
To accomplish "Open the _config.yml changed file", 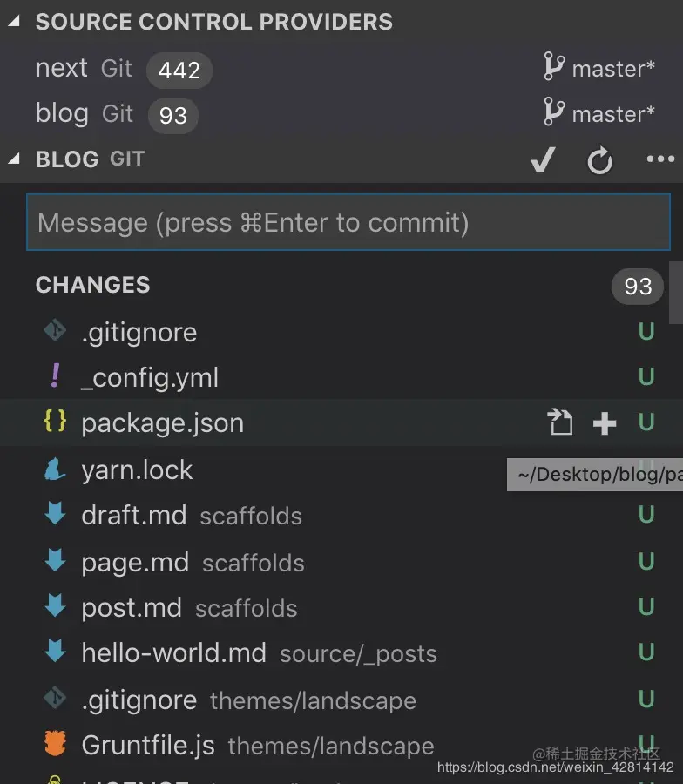I will point(150,378).
